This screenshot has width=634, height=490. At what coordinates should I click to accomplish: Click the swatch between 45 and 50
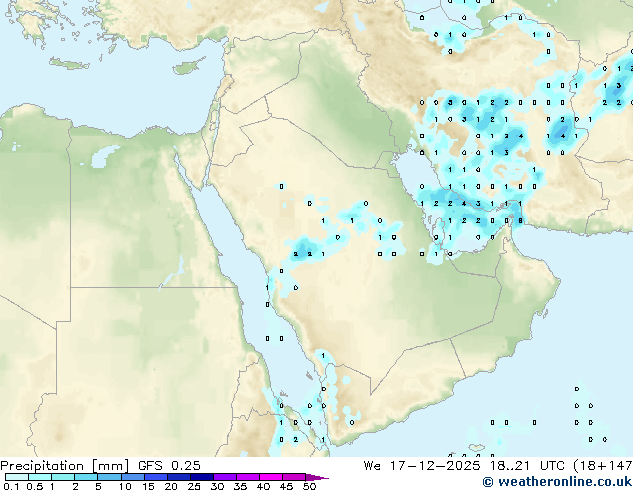[294, 477]
